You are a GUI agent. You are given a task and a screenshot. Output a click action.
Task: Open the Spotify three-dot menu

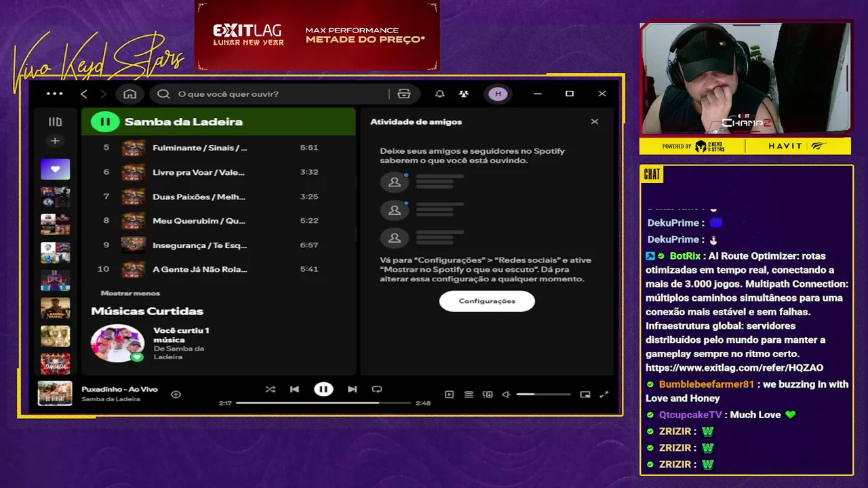coord(54,94)
